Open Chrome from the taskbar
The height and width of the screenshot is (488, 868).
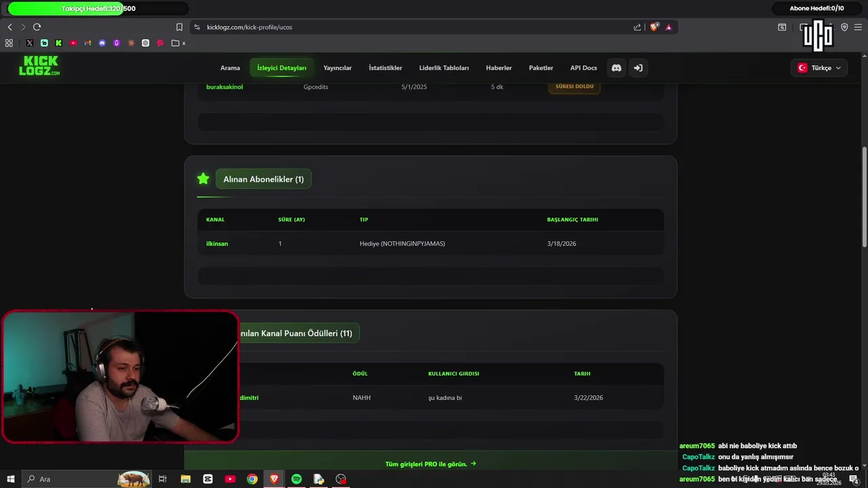[252, 479]
